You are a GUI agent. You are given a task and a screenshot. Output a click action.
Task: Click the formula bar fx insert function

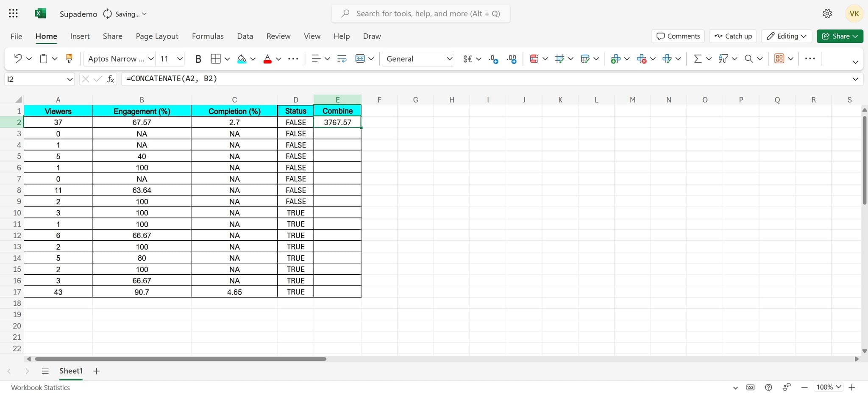[111, 79]
